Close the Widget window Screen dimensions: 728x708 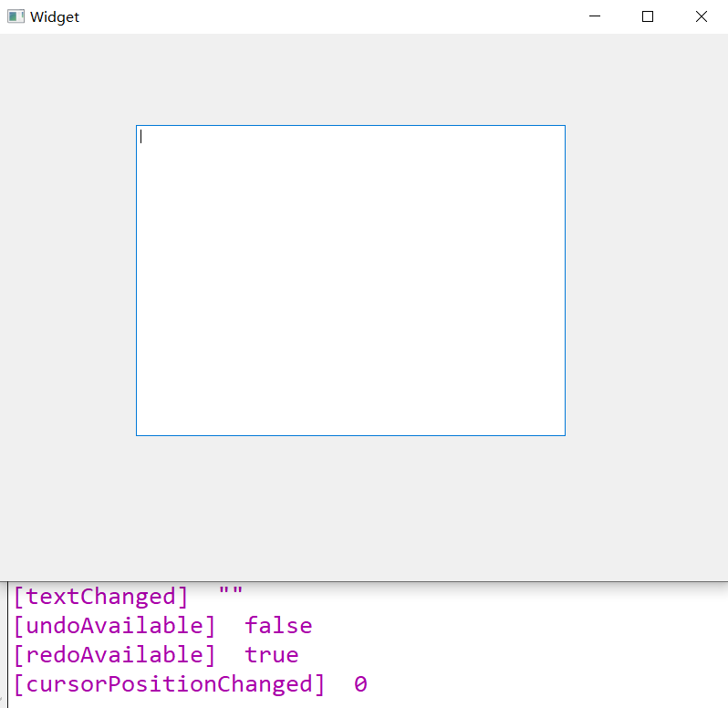click(701, 16)
